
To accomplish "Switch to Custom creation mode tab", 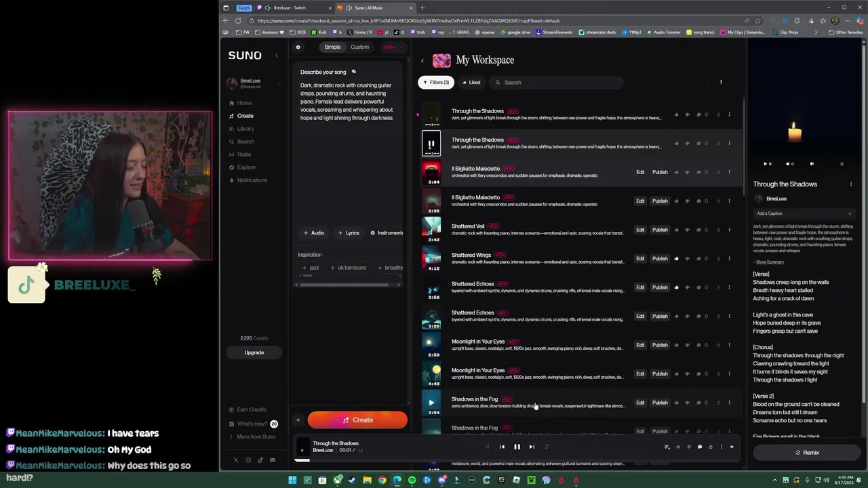I will (359, 47).
